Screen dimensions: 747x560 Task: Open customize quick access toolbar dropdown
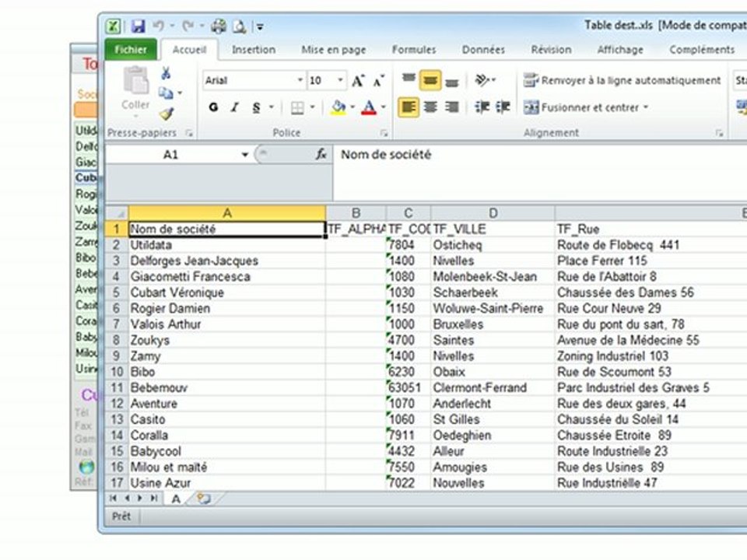coord(260,27)
